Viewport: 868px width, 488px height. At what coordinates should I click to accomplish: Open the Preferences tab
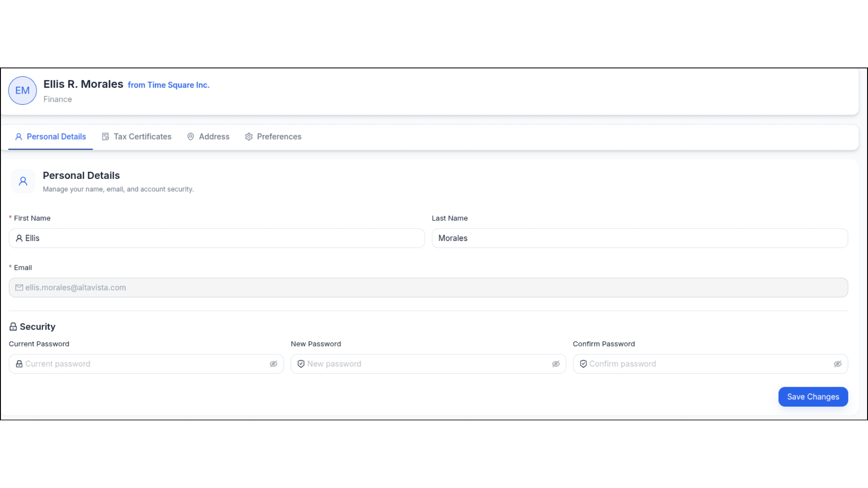point(273,136)
